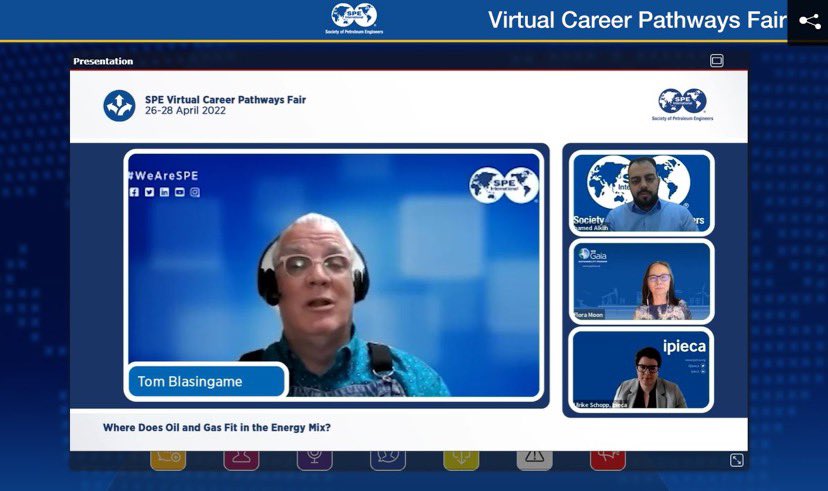Expand presentation using bottom-right fullscreen arrows
The image size is (828, 491).
[737, 460]
